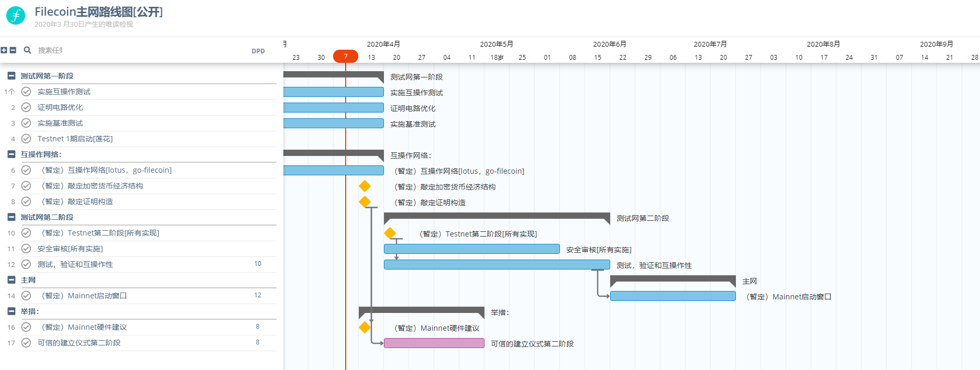Click the DPD column header
Image resolution: width=980 pixels, height=370 pixels.
(258, 51)
